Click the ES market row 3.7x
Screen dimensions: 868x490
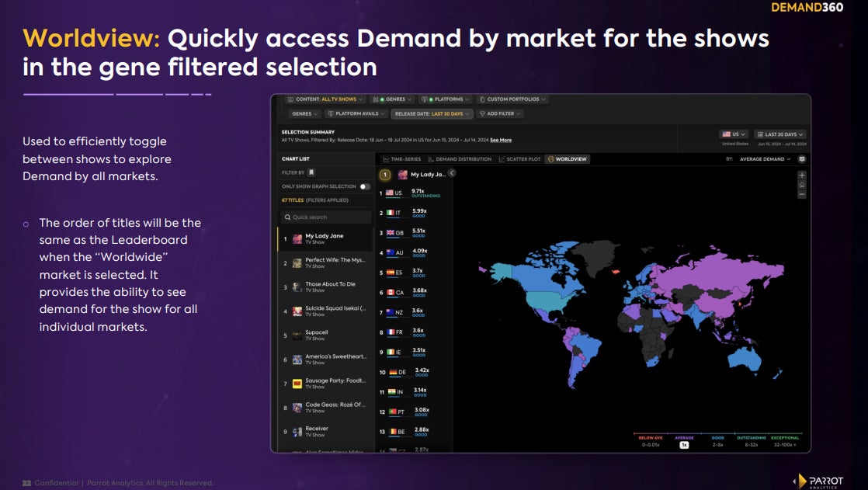click(412, 273)
